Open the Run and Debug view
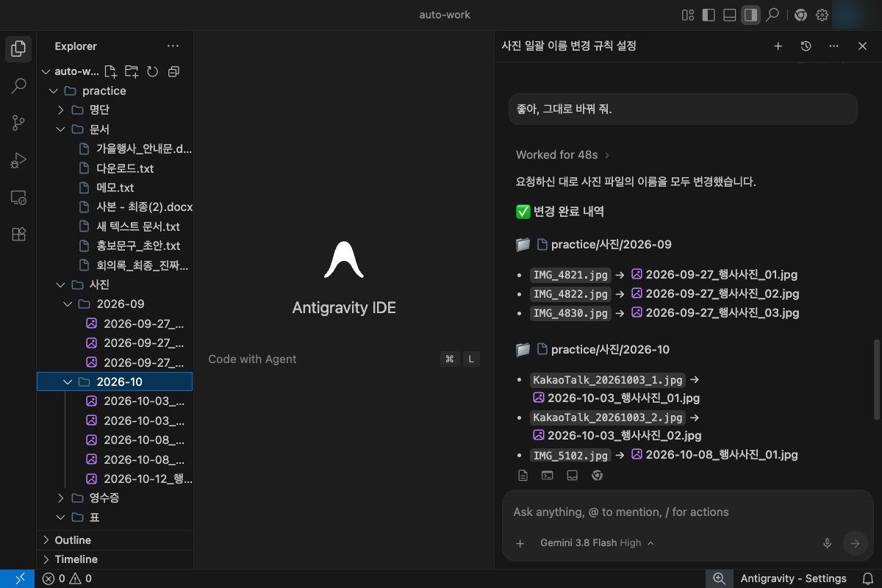This screenshot has width=882, height=588. (x=19, y=159)
